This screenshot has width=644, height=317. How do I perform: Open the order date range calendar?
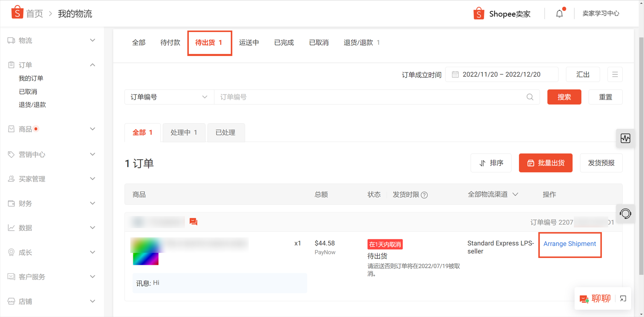(502, 74)
